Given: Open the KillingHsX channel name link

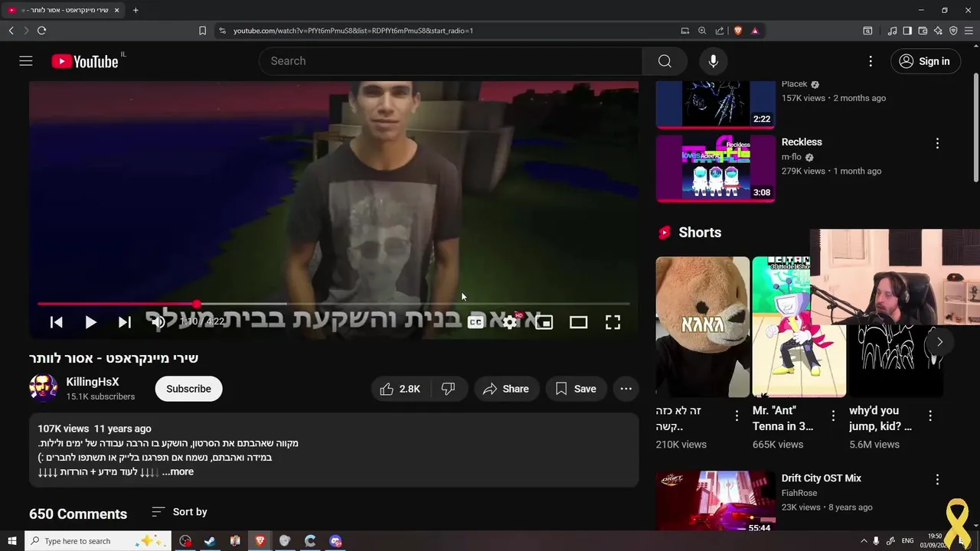Looking at the screenshot, I should (x=92, y=382).
